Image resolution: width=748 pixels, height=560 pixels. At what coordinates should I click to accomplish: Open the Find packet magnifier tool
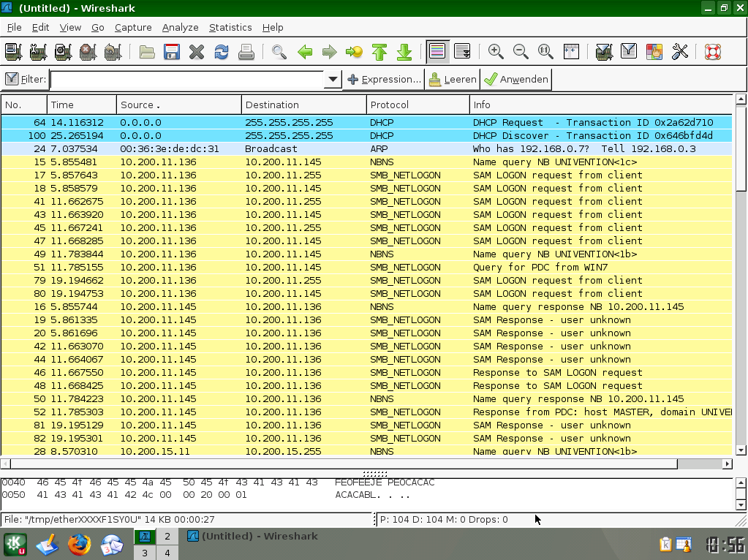279,52
